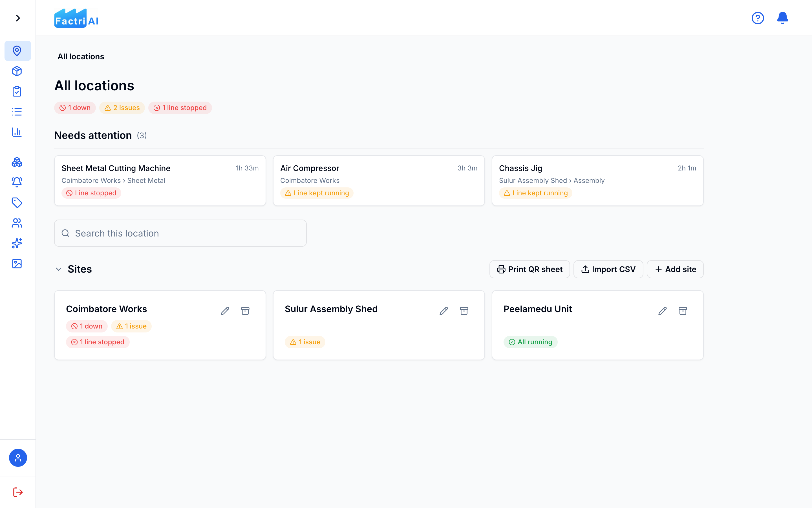Open the Air Compressor attention card
The height and width of the screenshot is (508, 812).
click(x=379, y=180)
